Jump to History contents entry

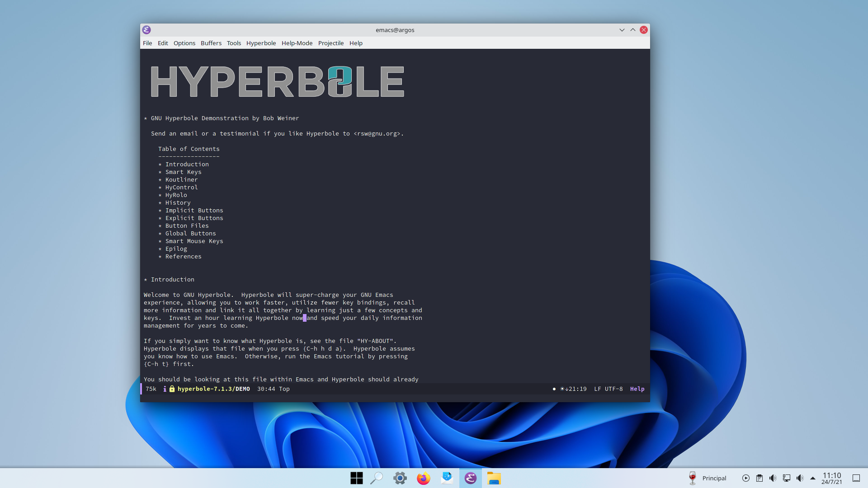pos(178,203)
